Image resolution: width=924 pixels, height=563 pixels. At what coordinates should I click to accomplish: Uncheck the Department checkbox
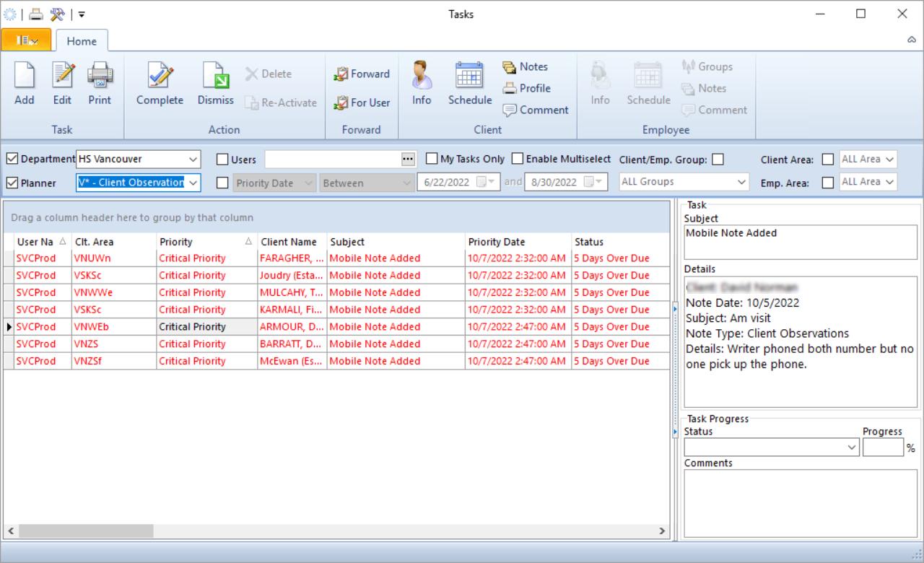(12, 159)
